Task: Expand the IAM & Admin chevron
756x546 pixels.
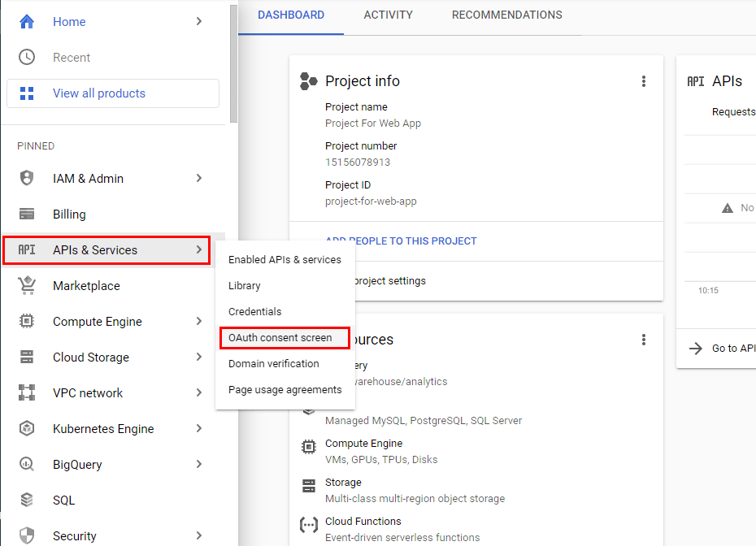Action: click(199, 178)
